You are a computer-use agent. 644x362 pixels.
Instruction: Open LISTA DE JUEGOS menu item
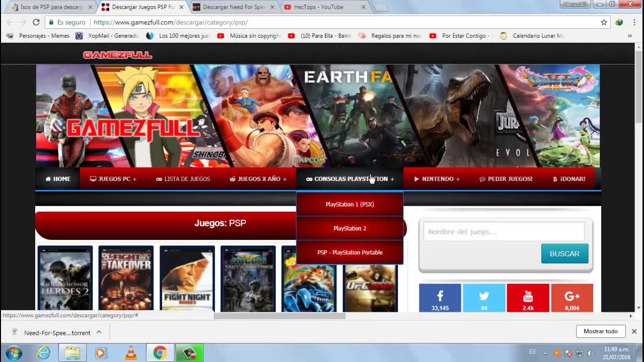[183, 179]
